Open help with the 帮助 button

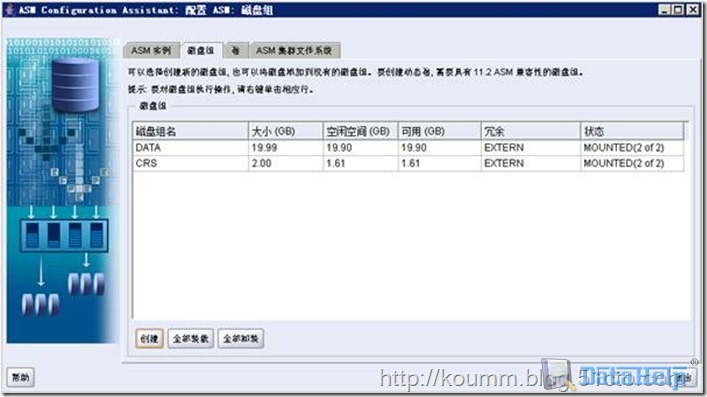(x=20, y=377)
